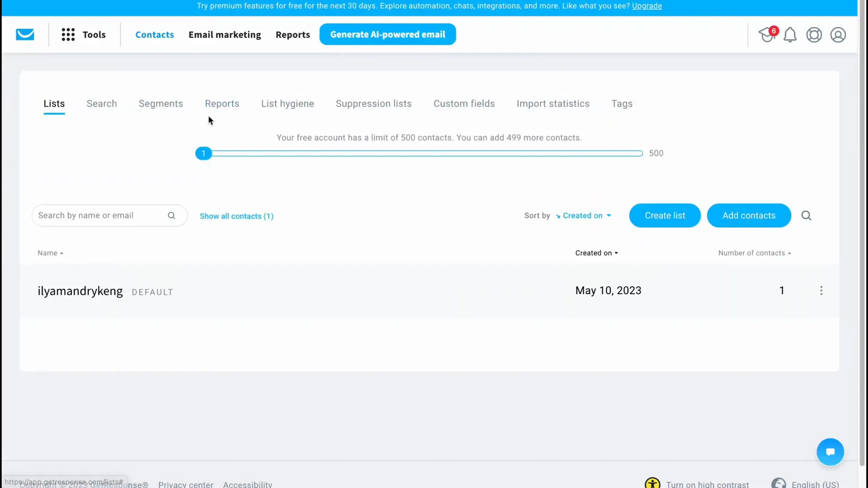Switch to the Search tab

(102, 103)
